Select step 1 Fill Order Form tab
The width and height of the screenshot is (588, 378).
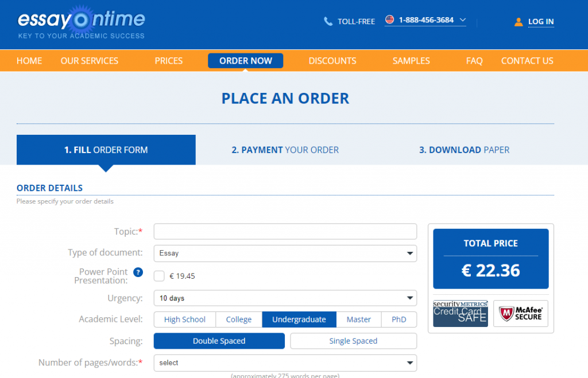click(x=106, y=150)
